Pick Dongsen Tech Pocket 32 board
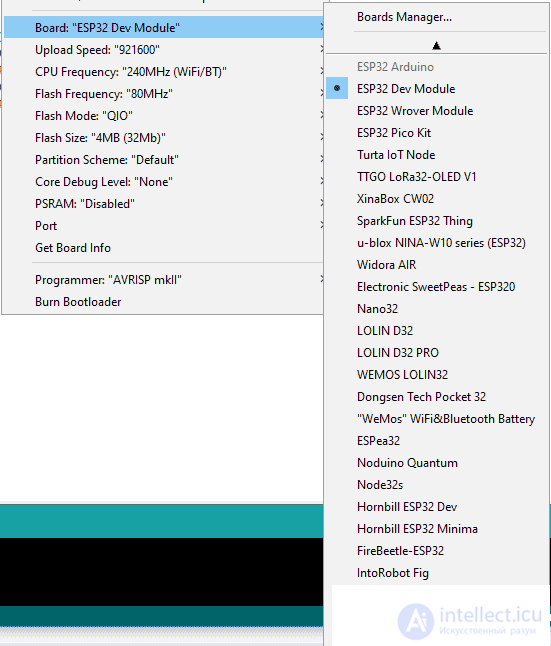The height and width of the screenshot is (646, 551). (x=437, y=397)
